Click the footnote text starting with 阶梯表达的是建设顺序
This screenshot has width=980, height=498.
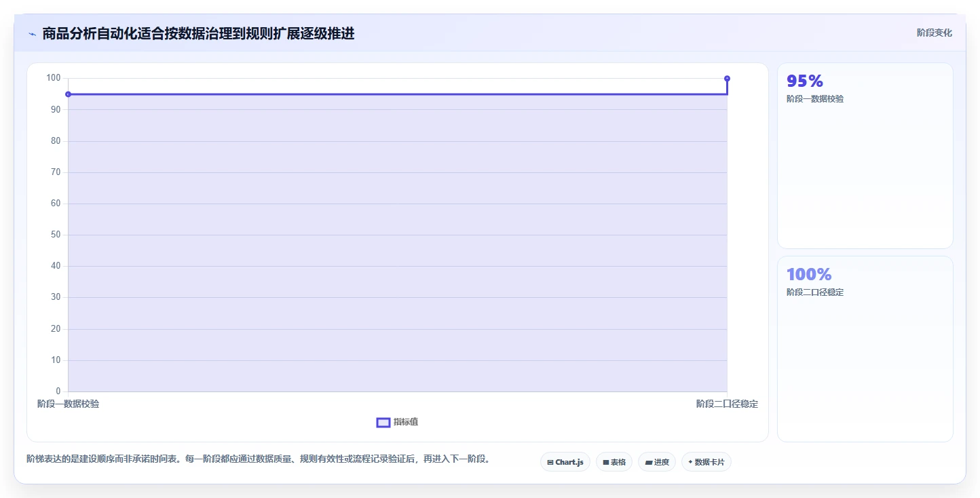pos(258,459)
